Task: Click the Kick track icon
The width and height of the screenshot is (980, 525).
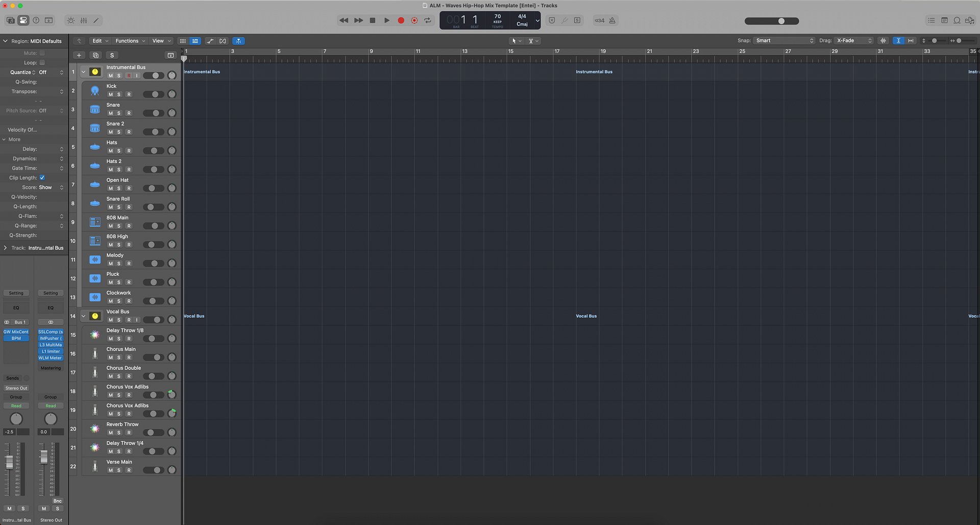Action: coord(95,90)
